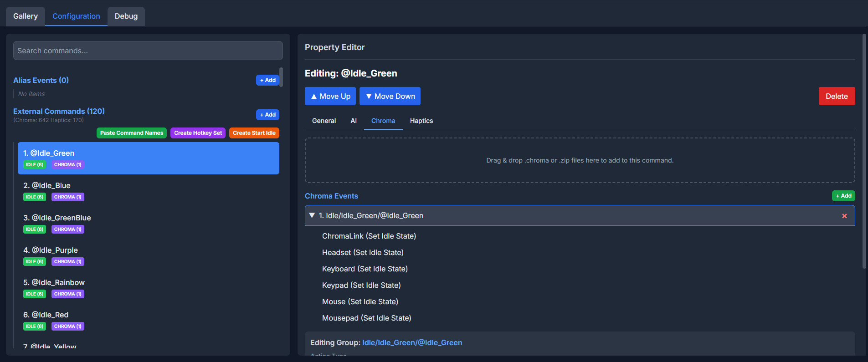Click the Property Editor panel scrollbar
Viewport: 868px width, 362px height.
(x=864, y=150)
